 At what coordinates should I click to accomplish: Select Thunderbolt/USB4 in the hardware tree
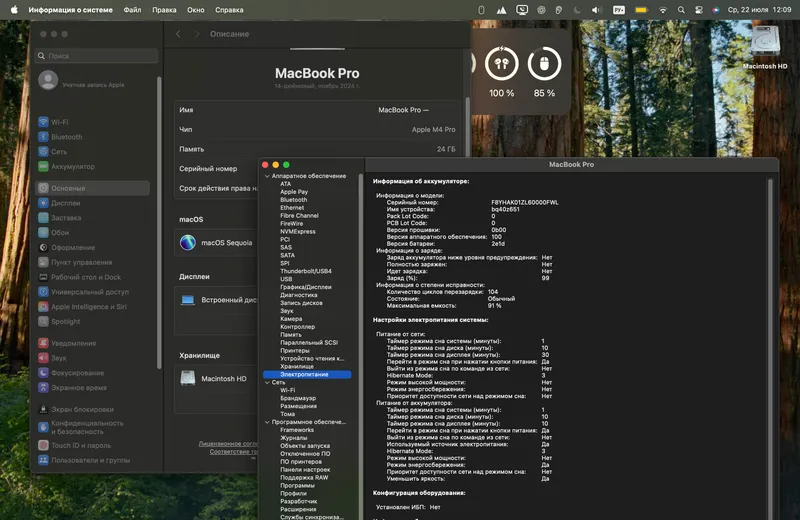tap(306, 271)
